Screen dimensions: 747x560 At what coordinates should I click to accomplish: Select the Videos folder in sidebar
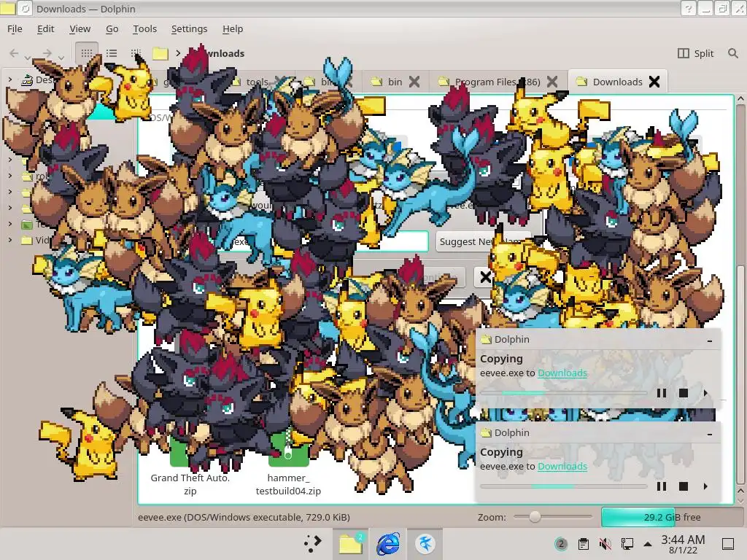36,240
